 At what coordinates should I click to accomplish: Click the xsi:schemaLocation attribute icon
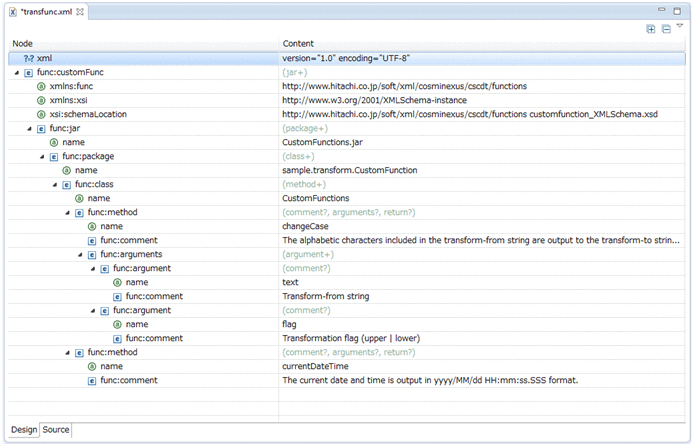[41, 114]
